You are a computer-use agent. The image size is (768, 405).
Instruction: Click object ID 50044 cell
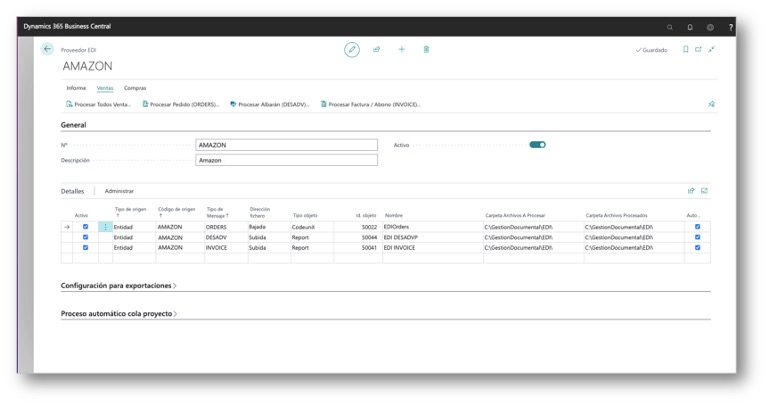point(358,238)
